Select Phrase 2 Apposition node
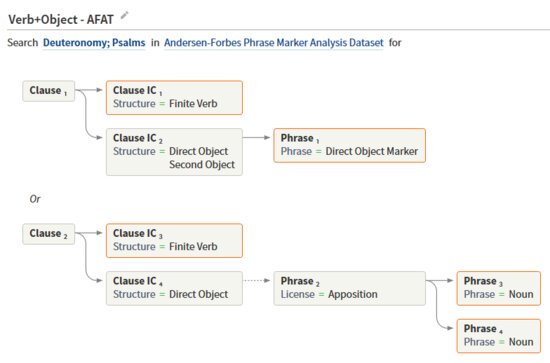The width and height of the screenshot is (550, 363). (x=350, y=288)
